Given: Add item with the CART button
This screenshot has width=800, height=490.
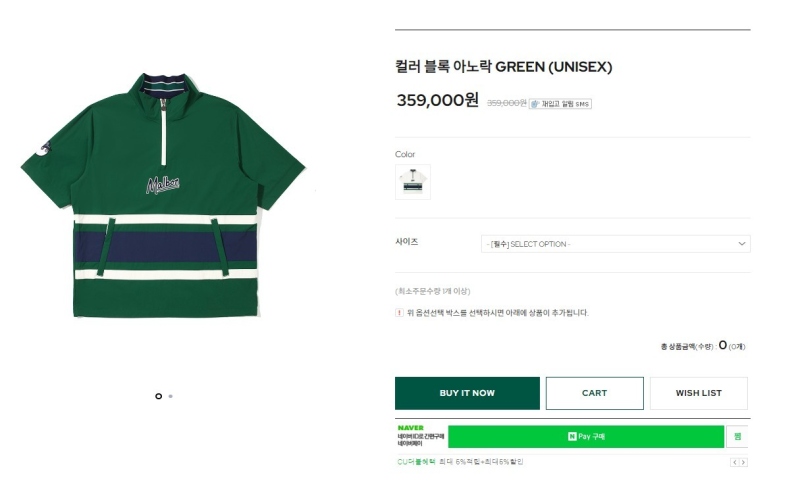Looking at the screenshot, I should [x=594, y=393].
